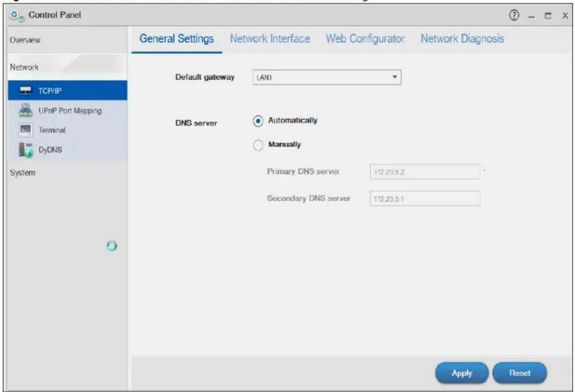Click the Default gateway label
The height and width of the screenshot is (392, 575).
pos(204,77)
